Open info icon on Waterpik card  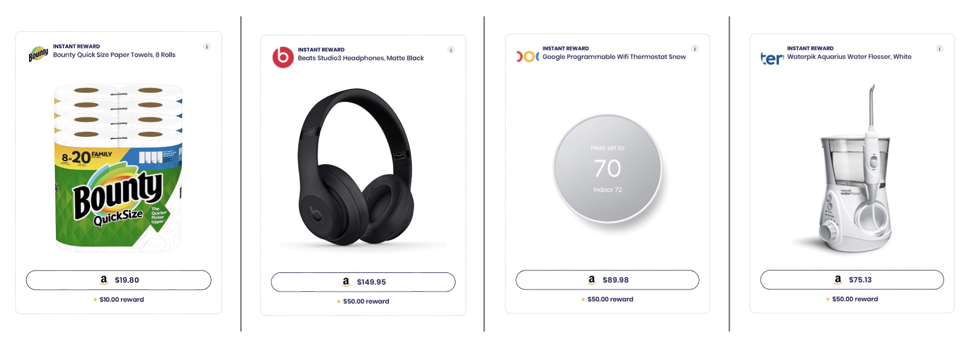[x=939, y=49]
